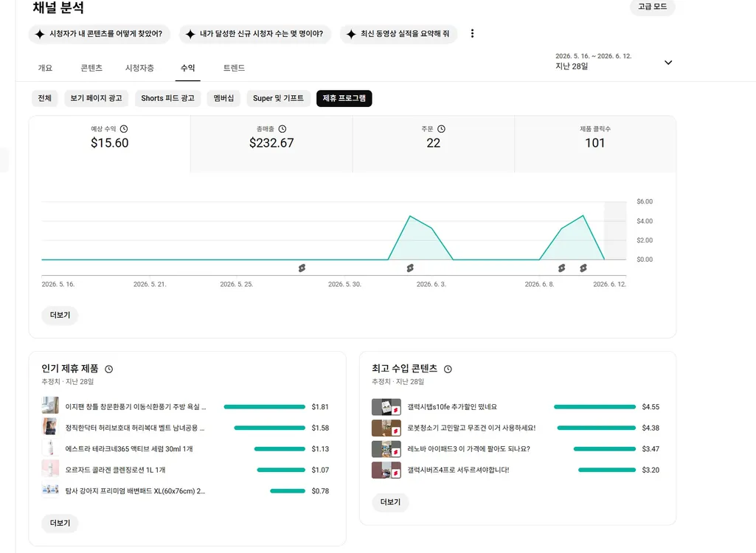Select the 전체 filter chip
This screenshot has height=553, width=756.
tap(45, 98)
